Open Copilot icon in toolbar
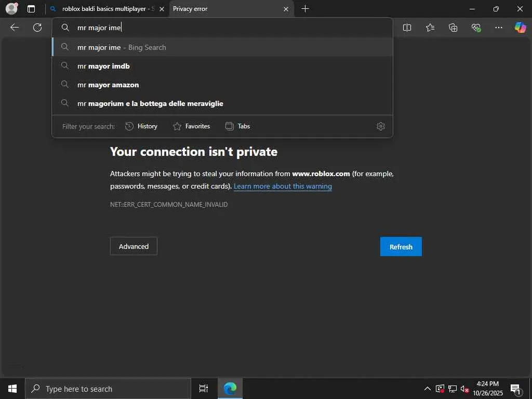 click(x=520, y=27)
